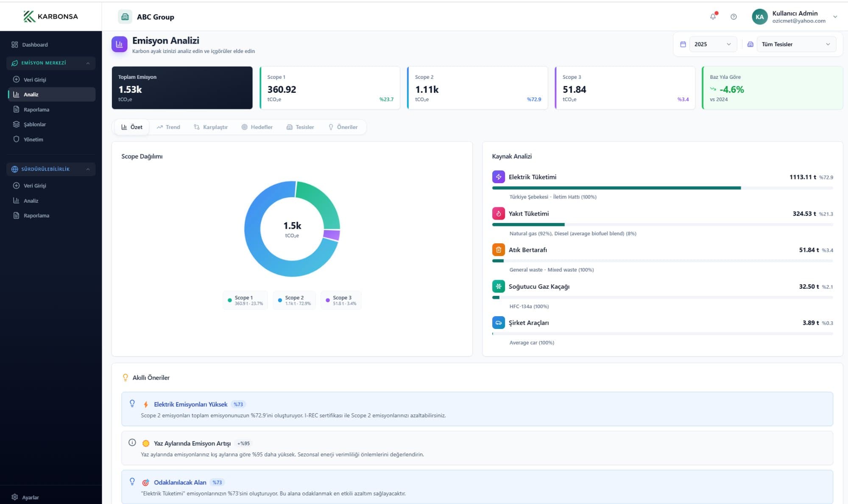Click the Elektrik Tüketimi lightning icon
The height and width of the screenshot is (504, 848).
coord(498,177)
